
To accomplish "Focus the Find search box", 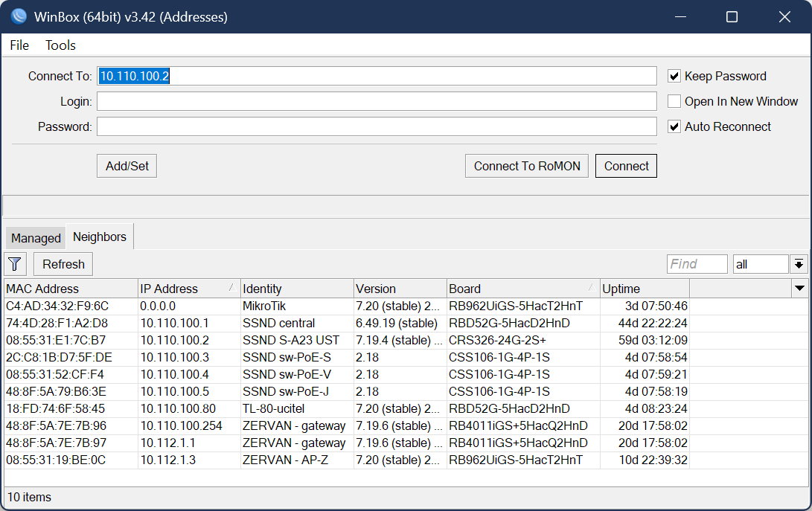I will coord(697,264).
